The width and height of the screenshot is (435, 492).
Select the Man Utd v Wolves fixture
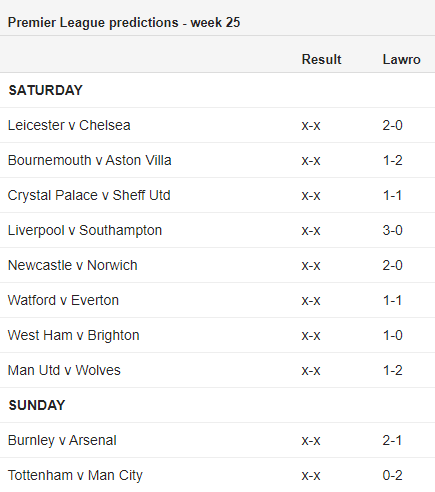[64, 370]
